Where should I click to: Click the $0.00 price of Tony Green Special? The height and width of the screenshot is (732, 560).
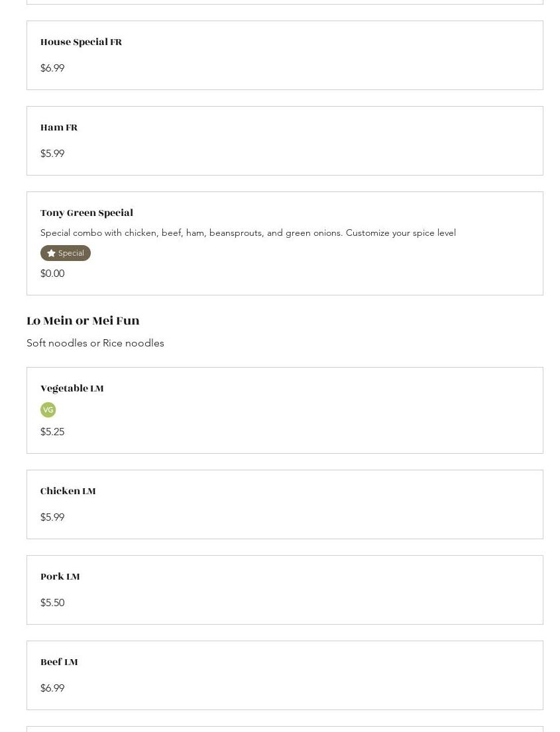(x=52, y=274)
